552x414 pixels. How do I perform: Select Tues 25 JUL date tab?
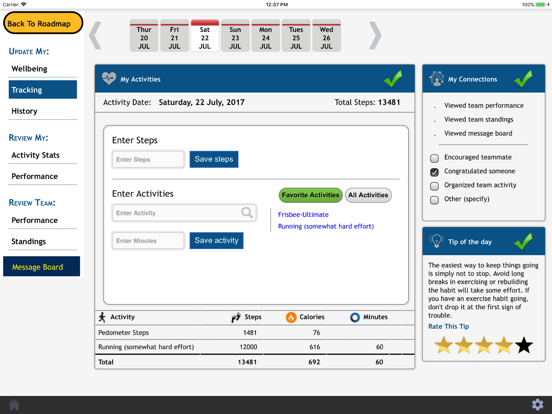click(x=296, y=36)
